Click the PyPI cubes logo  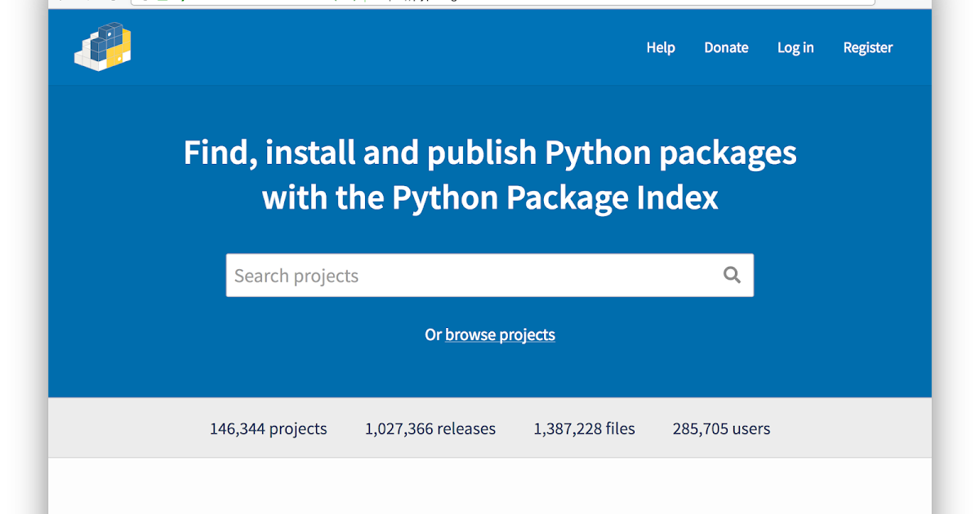point(103,47)
